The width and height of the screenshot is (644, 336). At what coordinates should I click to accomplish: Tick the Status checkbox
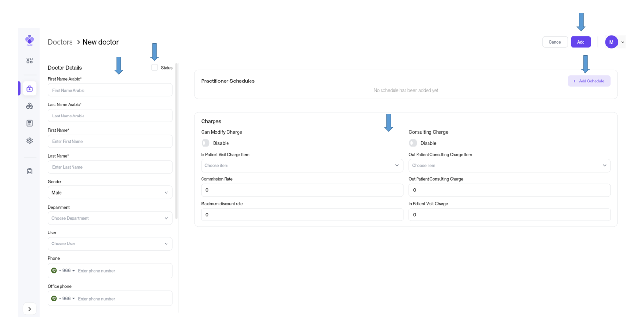pos(155,68)
